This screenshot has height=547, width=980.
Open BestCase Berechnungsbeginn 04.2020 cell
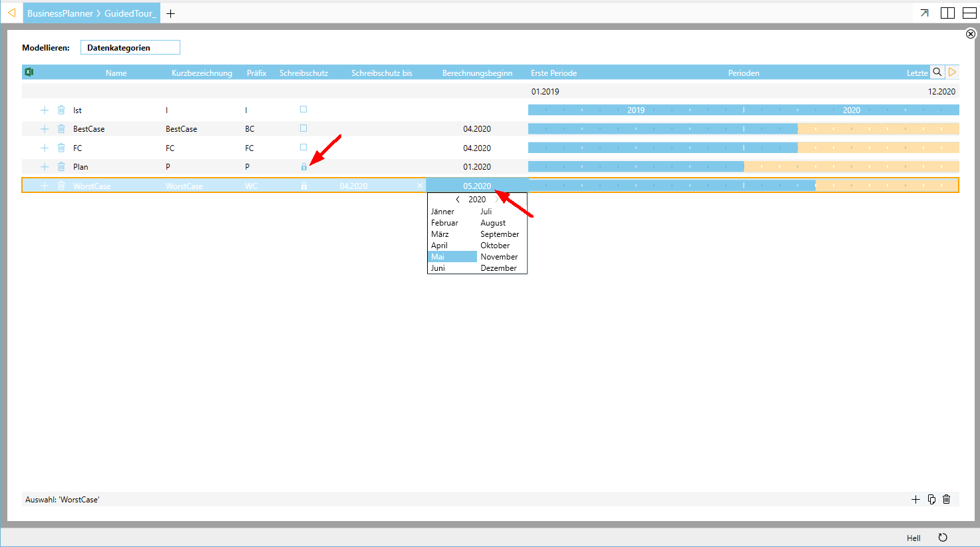[477, 129]
